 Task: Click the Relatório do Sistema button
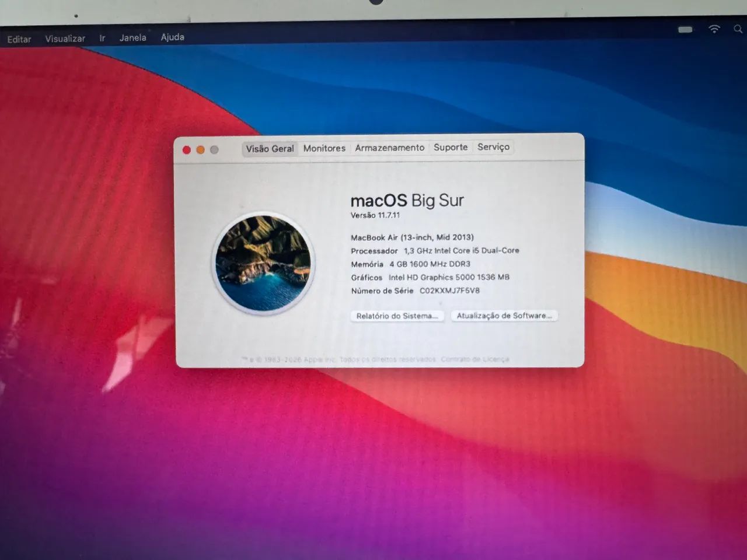click(397, 316)
